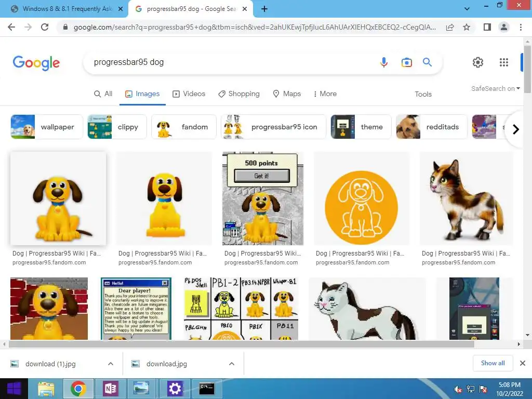The image size is (532, 399).
Task: Open network tray icon
Action: click(471, 389)
